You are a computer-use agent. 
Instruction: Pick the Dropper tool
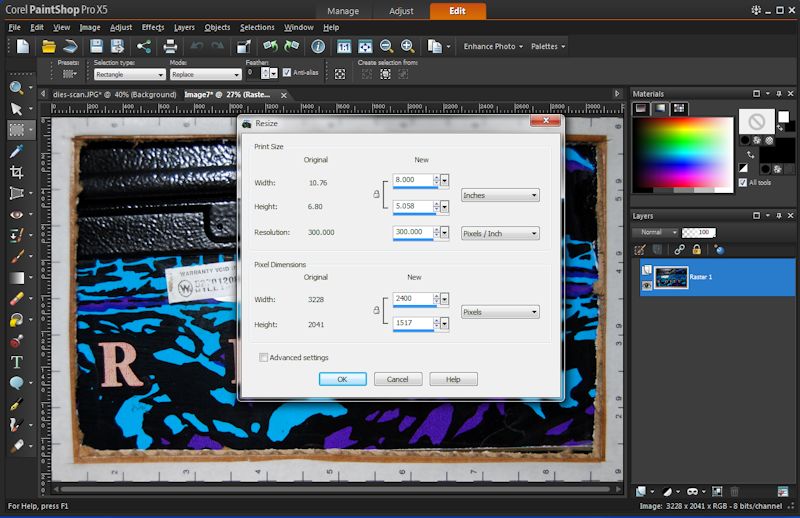[16, 151]
